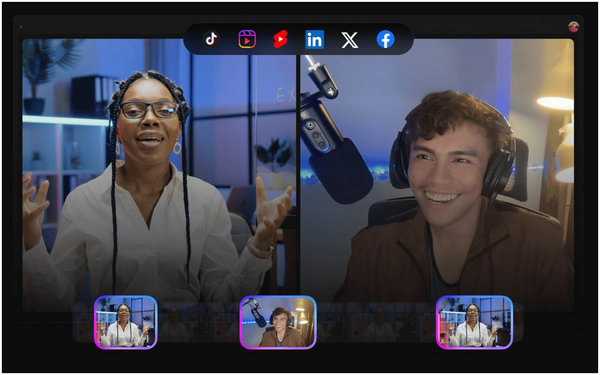
Task: Click dimmed filmstrip left of the first clip
Action: (84, 322)
